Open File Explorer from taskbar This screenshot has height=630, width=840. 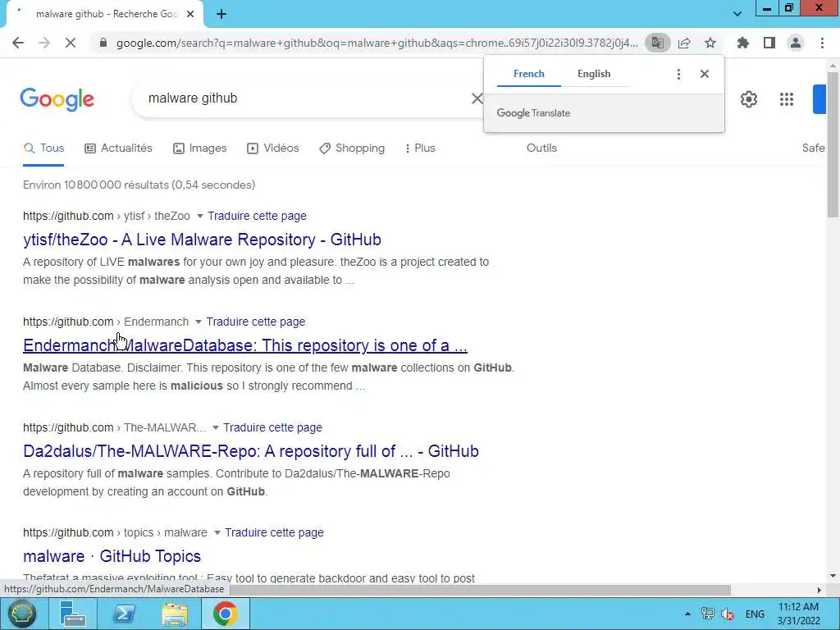[x=175, y=614]
